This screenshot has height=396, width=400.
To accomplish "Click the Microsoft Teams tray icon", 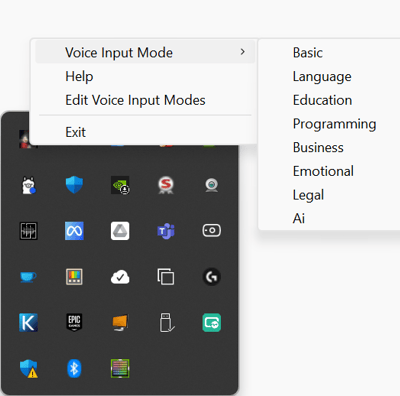I will tap(166, 231).
